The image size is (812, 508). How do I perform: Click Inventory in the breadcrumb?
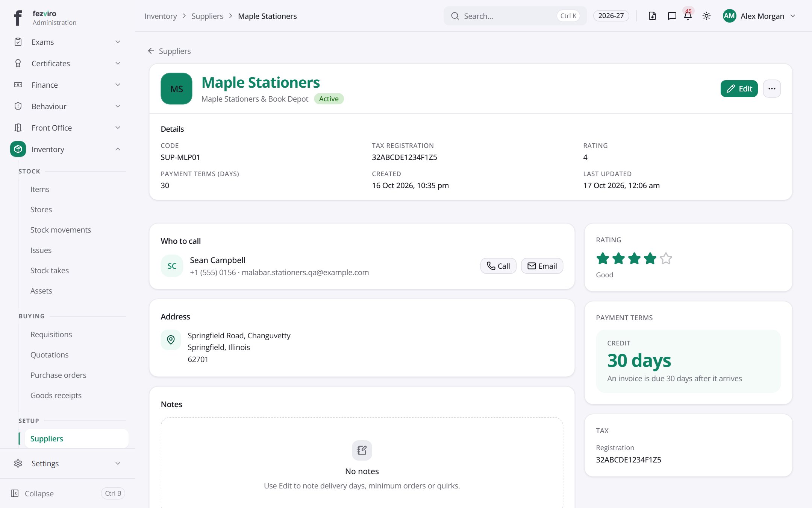[161, 16]
